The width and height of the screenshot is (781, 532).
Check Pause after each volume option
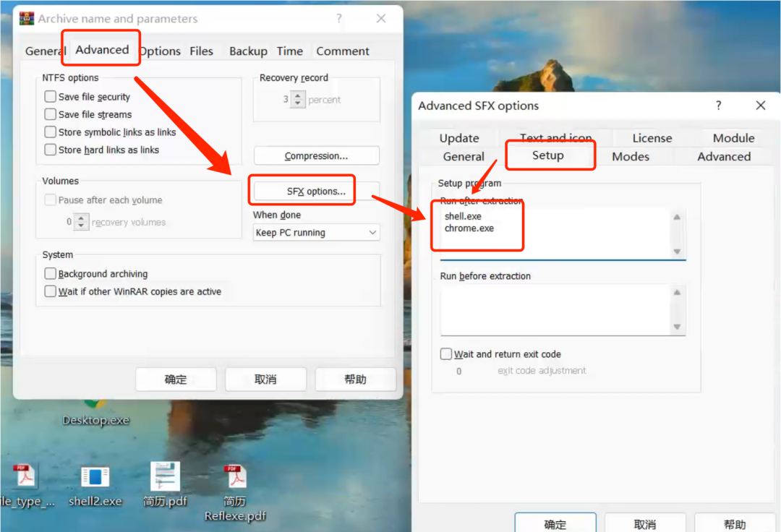51,199
